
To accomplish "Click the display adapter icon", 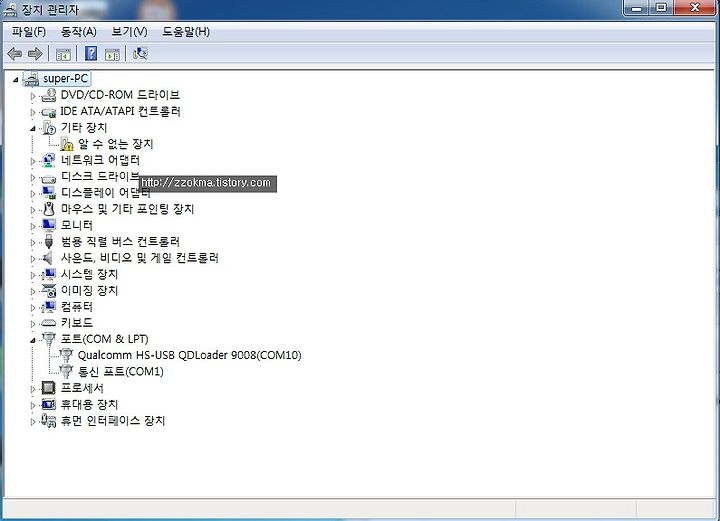I will pyautogui.click(x=49, y=193).
